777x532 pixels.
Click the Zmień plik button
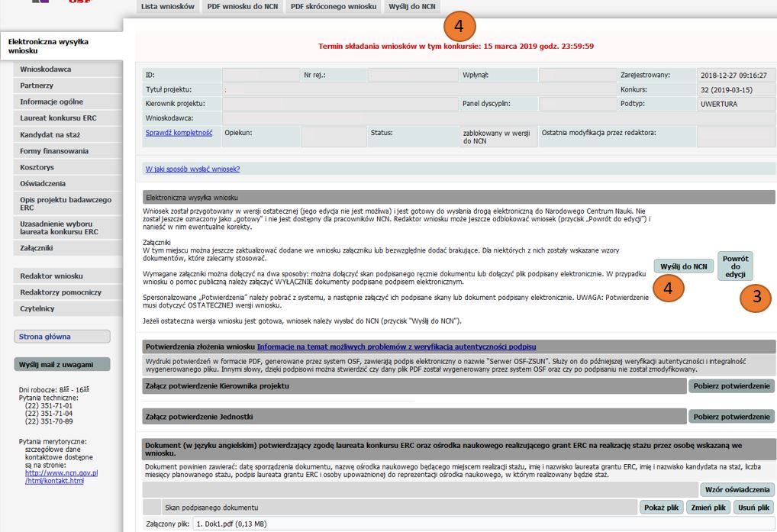pos(708,508)
